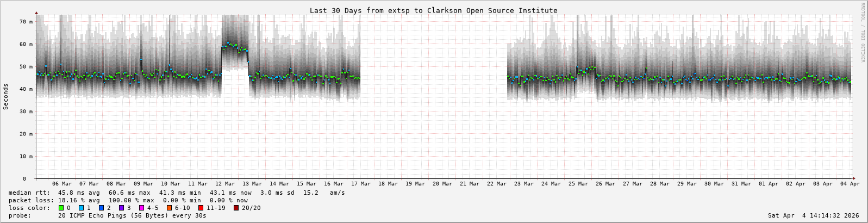Click the median rtt statistics line
868x223 pixels.
(177, 193)
